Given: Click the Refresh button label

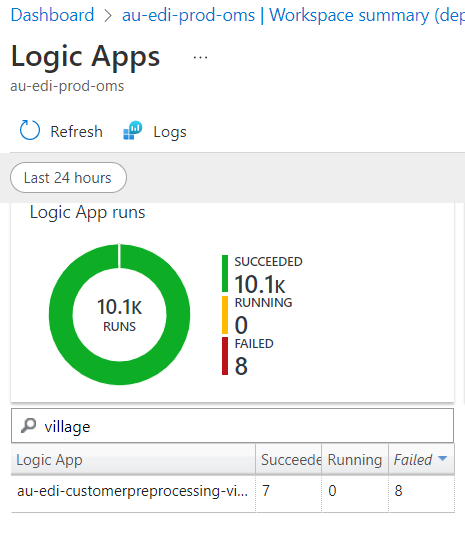Looking at the screenshot, I should (x=76, y=132).
